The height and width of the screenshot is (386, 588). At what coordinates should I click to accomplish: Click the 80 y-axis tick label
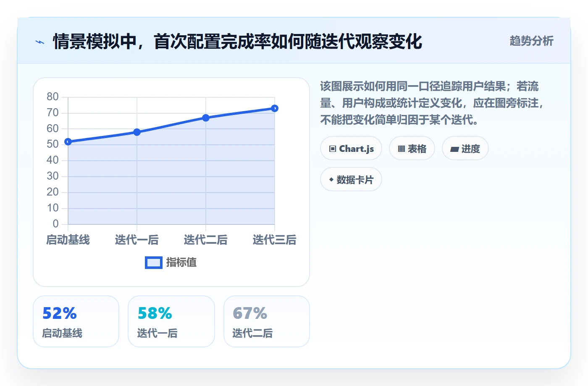[52, 97]
